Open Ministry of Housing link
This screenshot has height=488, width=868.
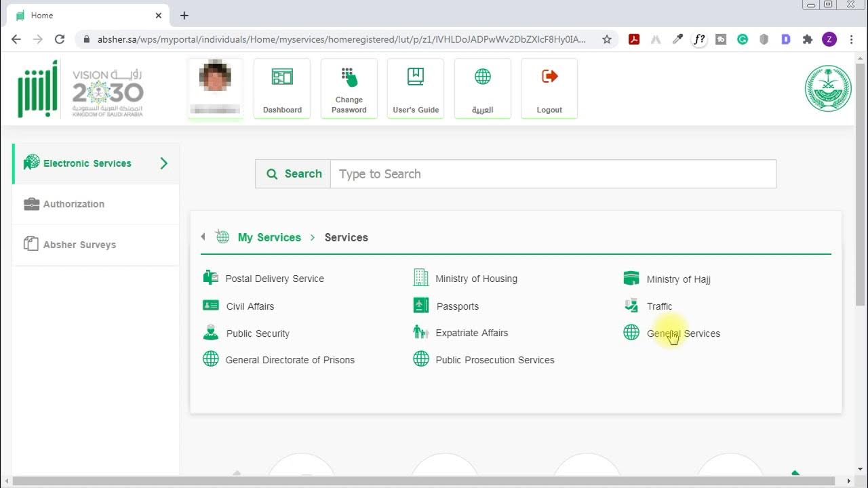pos(476,279)
